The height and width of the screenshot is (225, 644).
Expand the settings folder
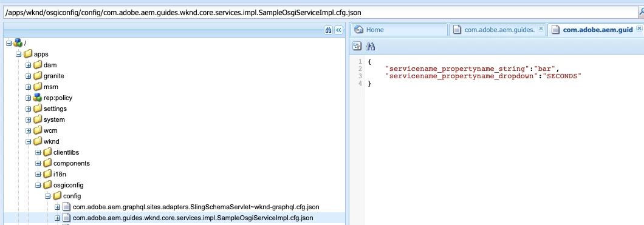click(x=28, y=109)
